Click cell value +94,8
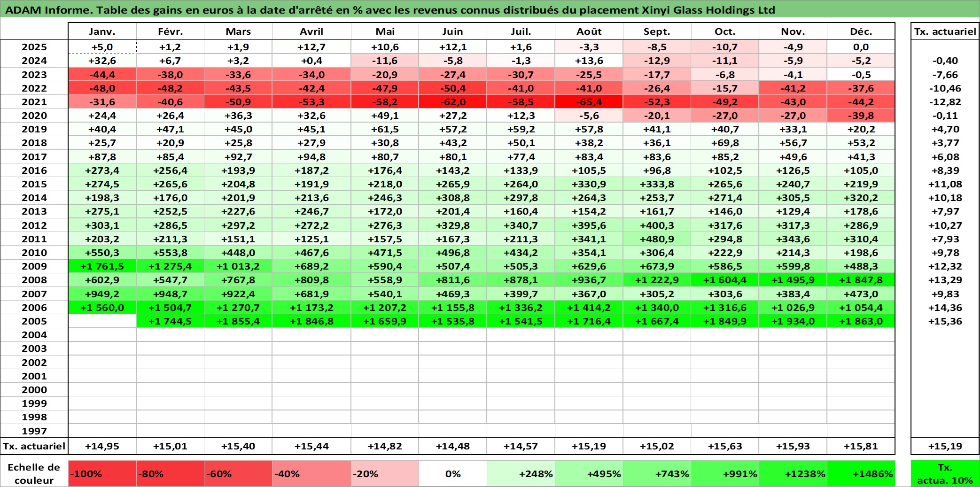The image size is (980, 487). (x=311, y=157)
